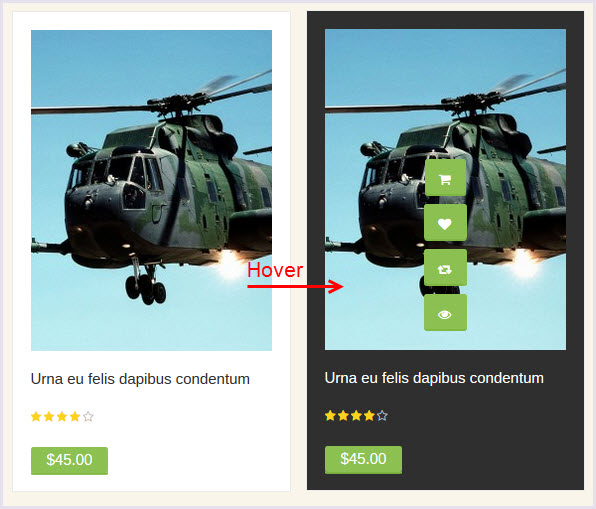Screen dimensions: 596x509
Task: Rate four stars on the dark card
Action: pos(369,415)
